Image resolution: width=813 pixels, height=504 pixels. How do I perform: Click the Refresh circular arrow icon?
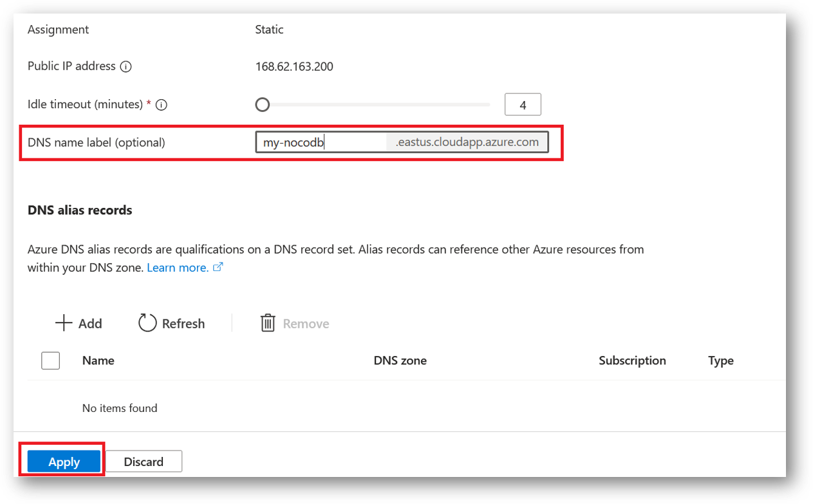[147, 323]
